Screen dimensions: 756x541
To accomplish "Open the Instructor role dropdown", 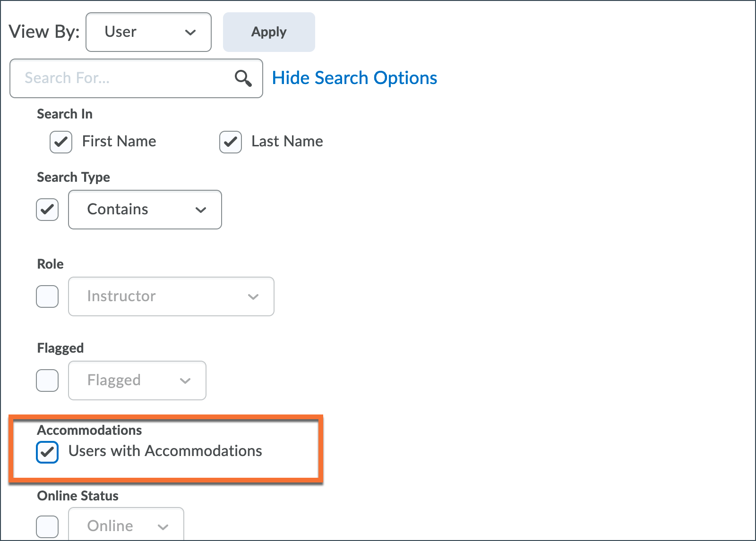I will tap(171, 296).
